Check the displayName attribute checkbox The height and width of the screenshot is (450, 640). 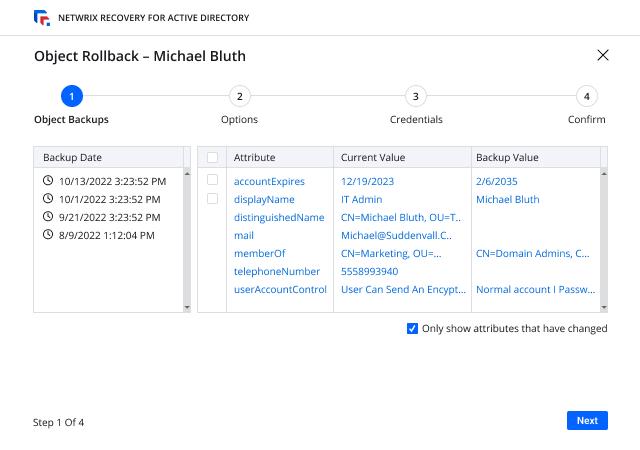pyautogui.click(x=212, y=199)
